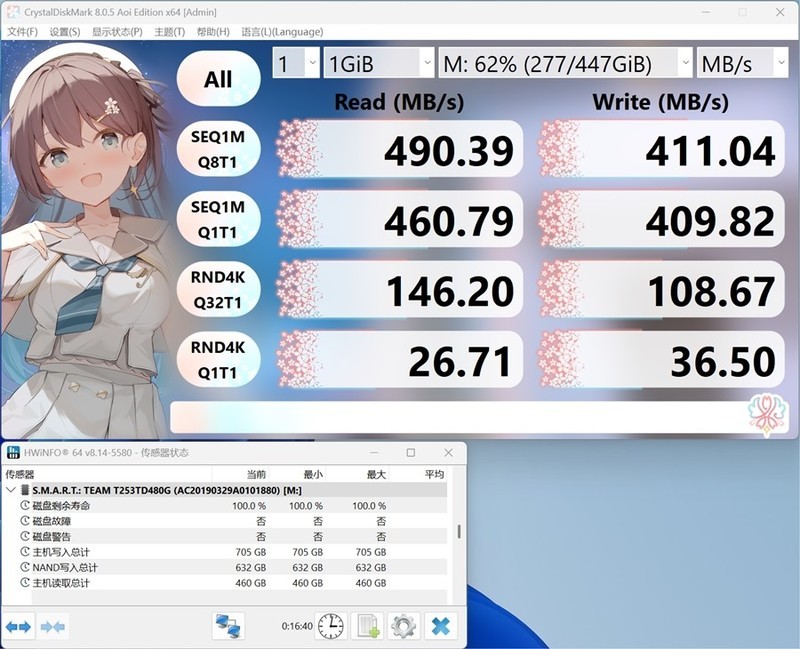The image size is (800, 649).
Task: Open the test size dropdown showing 1GiB
Action: (x=379, y=63)
